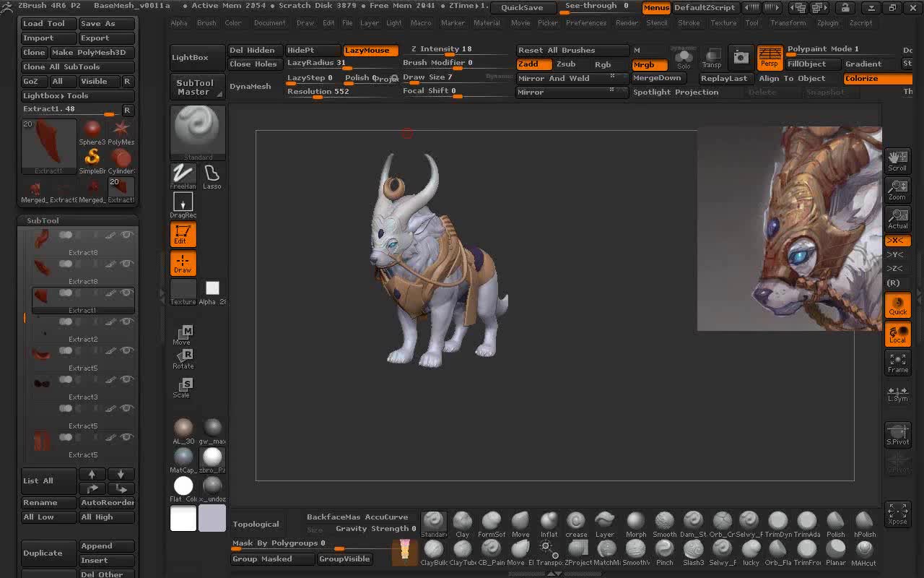Toggle LazyMouse on or off
The height and width of the screenshot is (578, 924).
click(x=371, y=51)
